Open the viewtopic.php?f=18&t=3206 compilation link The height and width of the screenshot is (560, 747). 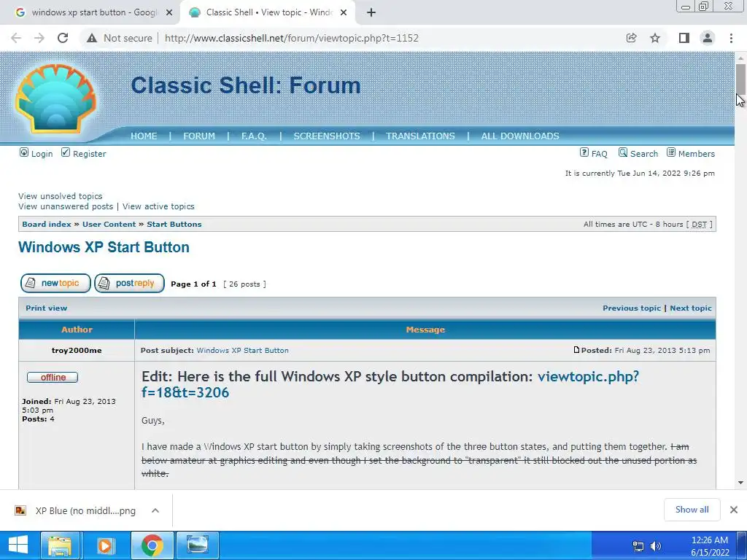(x=588, y=377)
